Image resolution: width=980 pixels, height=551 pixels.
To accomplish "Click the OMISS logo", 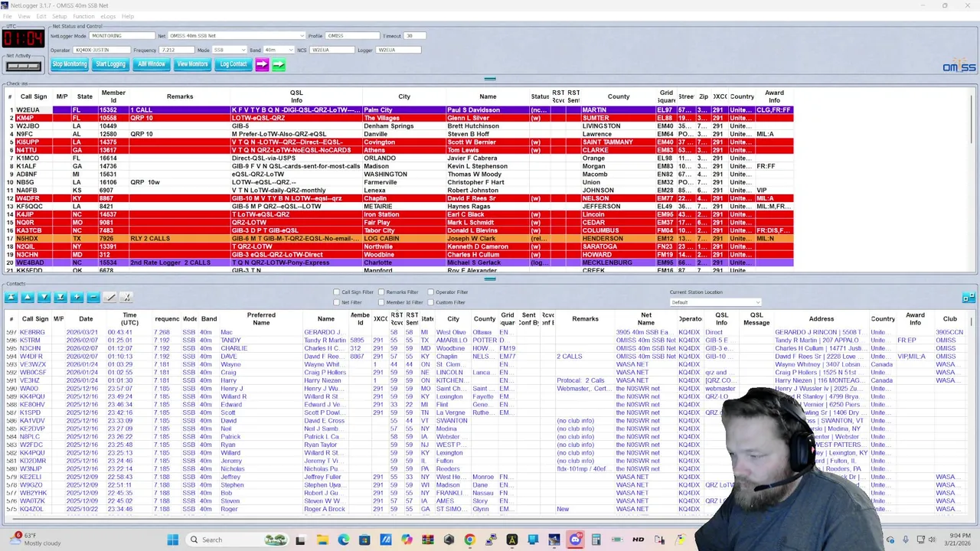I will point(959,67).
